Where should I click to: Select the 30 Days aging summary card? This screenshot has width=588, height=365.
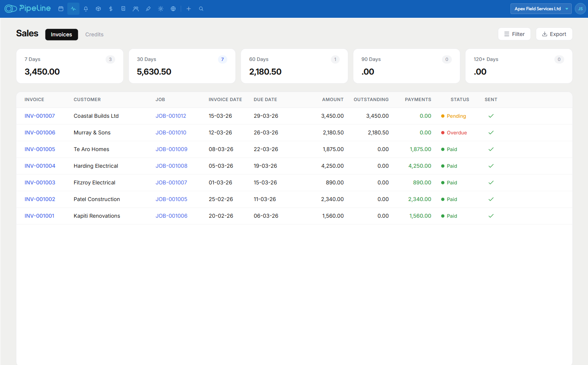click(182, 66)
